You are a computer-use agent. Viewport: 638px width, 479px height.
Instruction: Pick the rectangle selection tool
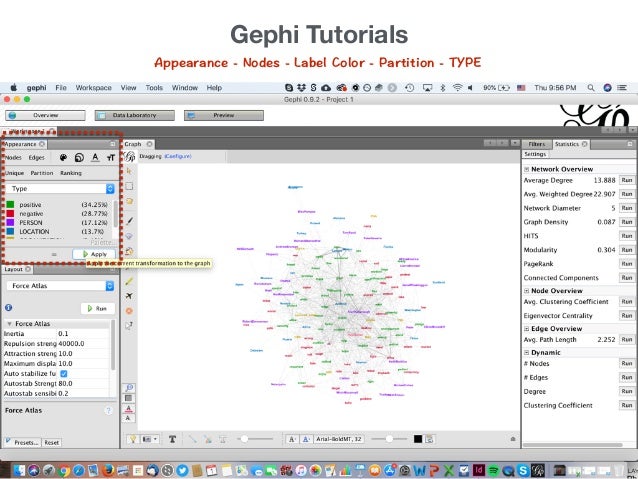[x=129, y=186]
